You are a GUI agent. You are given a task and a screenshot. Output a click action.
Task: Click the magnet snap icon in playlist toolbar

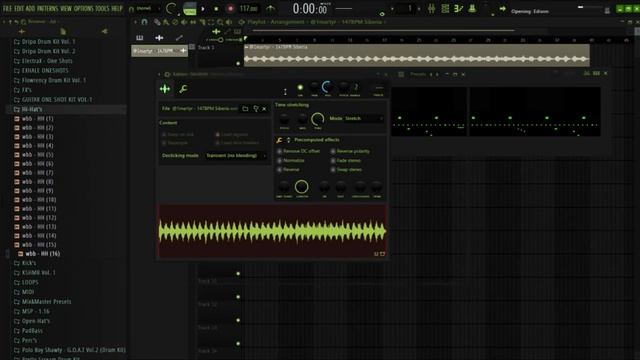click(144, 22)
